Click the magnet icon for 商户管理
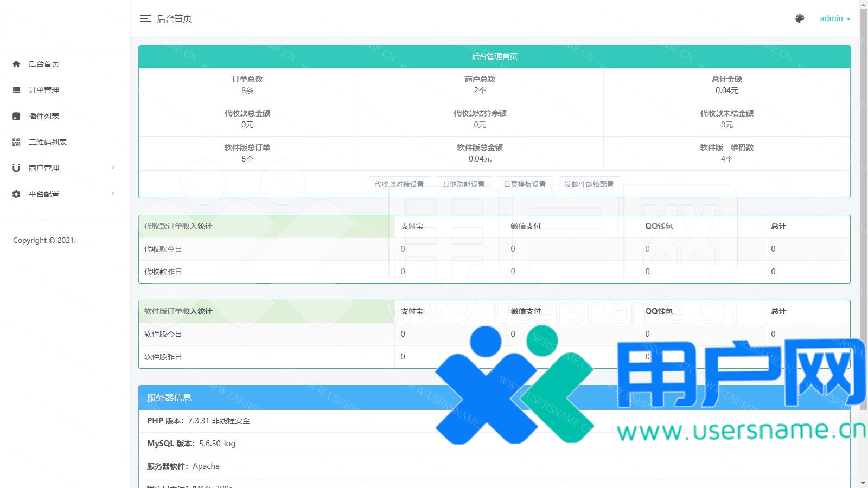The height and width of the screenshot is (488, 868). tap(16, 168)
